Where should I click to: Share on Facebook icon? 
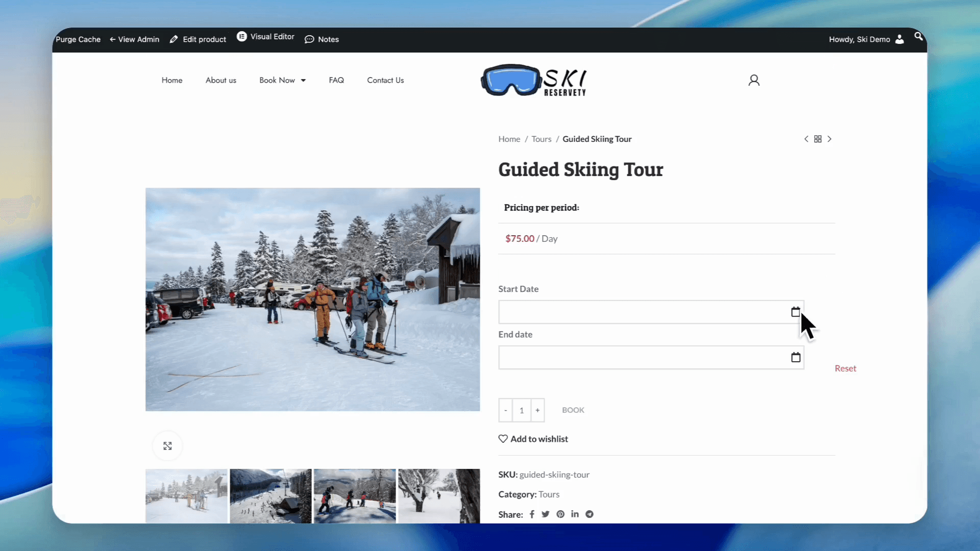coord(532,514)
